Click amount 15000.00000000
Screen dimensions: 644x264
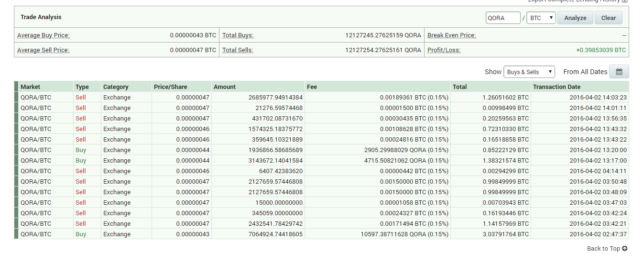[279, 203]
